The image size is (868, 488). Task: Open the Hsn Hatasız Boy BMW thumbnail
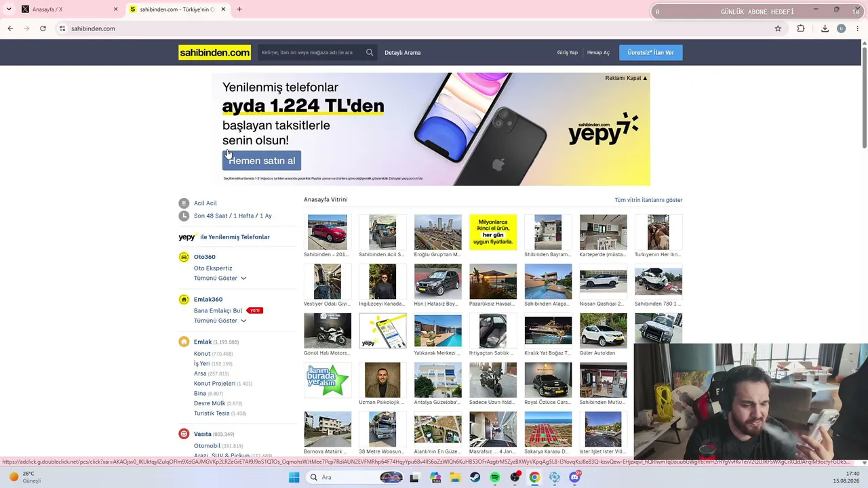coord(438,281)
